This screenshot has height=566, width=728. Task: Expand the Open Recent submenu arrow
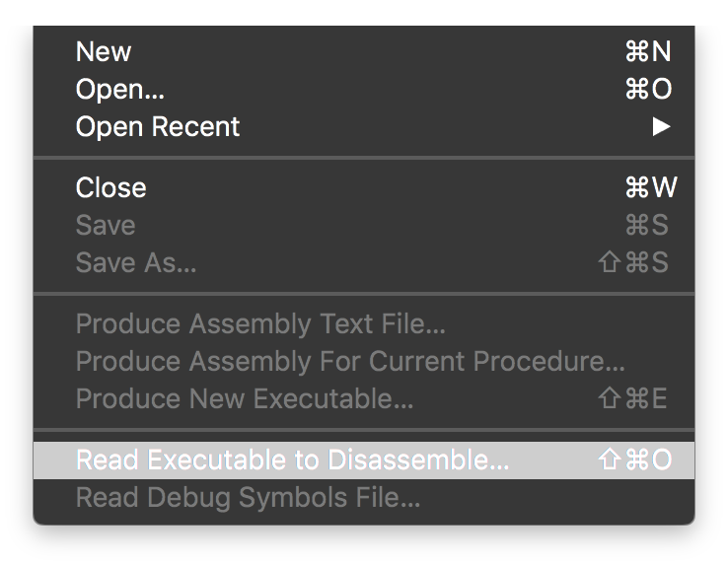(x=661, y=127)
